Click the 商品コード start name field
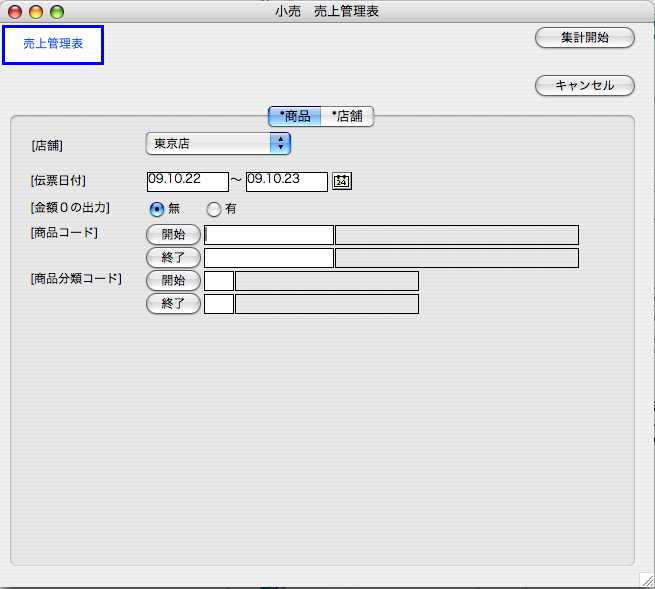Viewport: 655px width, 589px height. pyautogui.click(x=457, y=235)
